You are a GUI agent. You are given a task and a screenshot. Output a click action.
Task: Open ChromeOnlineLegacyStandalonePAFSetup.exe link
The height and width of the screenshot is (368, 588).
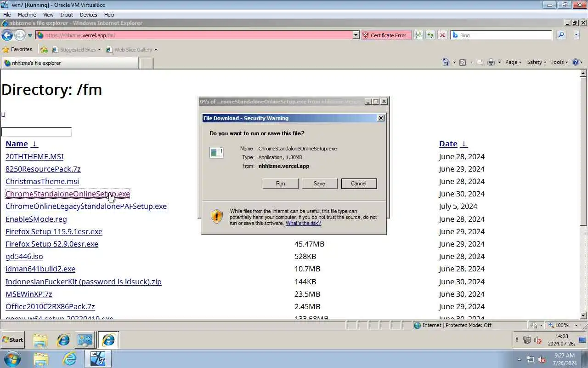[86, 206]
